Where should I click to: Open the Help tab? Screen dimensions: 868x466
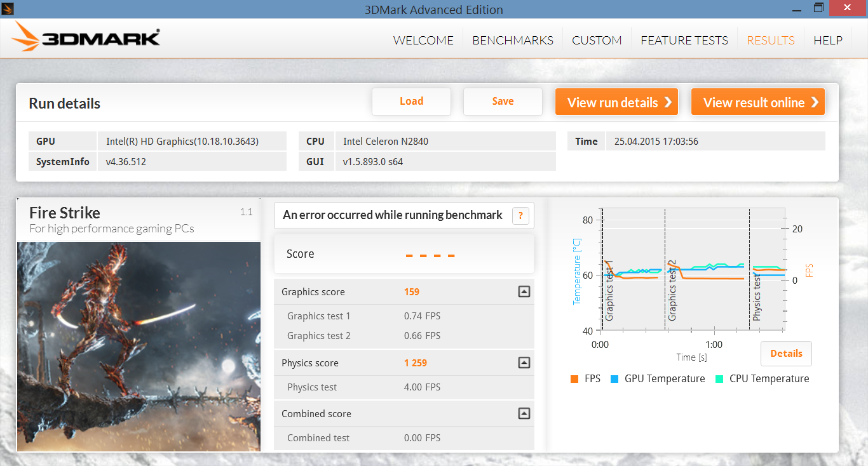click(828, 41)
